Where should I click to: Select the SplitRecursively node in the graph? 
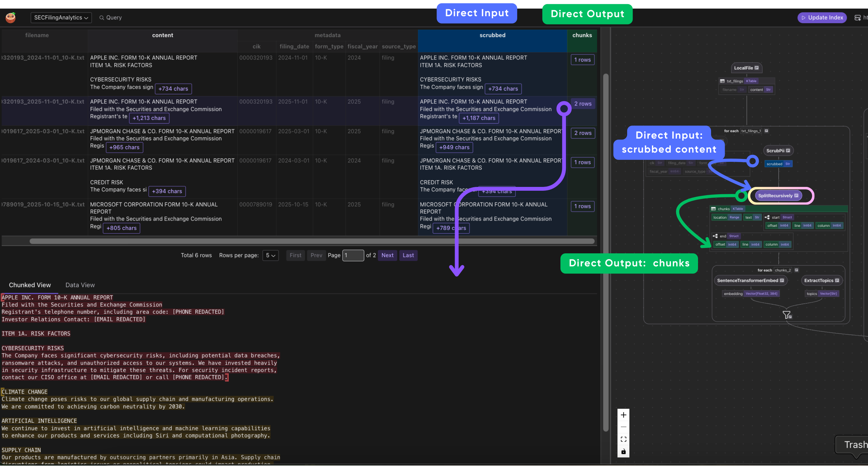(778, 195)
